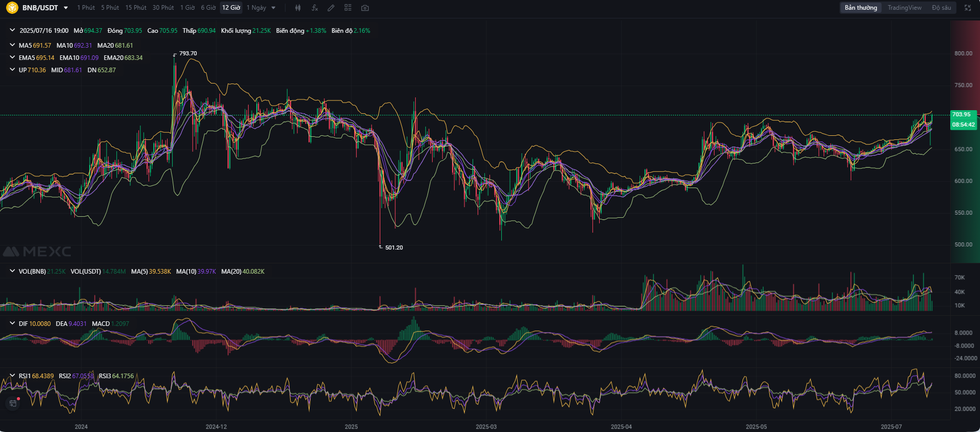This screenshot has height=432, width=980.
Task: Click the RSI3 64.1756 value
Action: click(123, 376)
